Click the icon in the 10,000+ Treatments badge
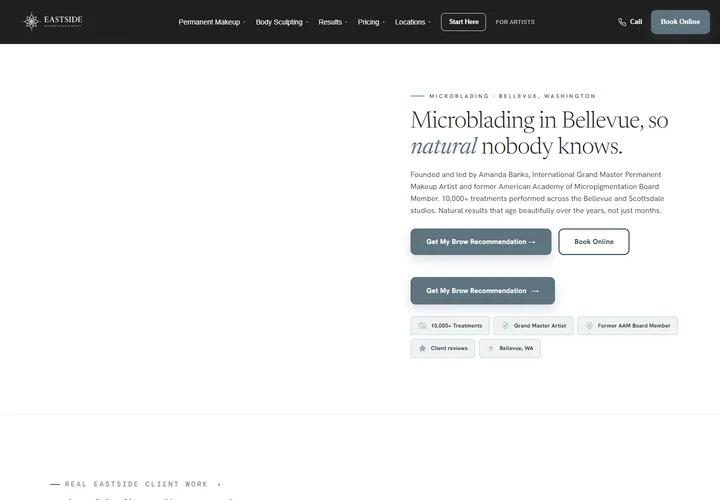Viewport: 720px width, 500px height. [422, 326]
